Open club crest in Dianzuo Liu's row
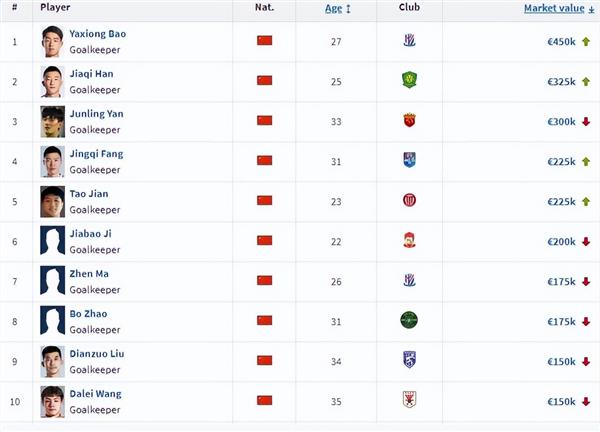Viewport: 600px width, 432px height. click(x=409, y=360)
